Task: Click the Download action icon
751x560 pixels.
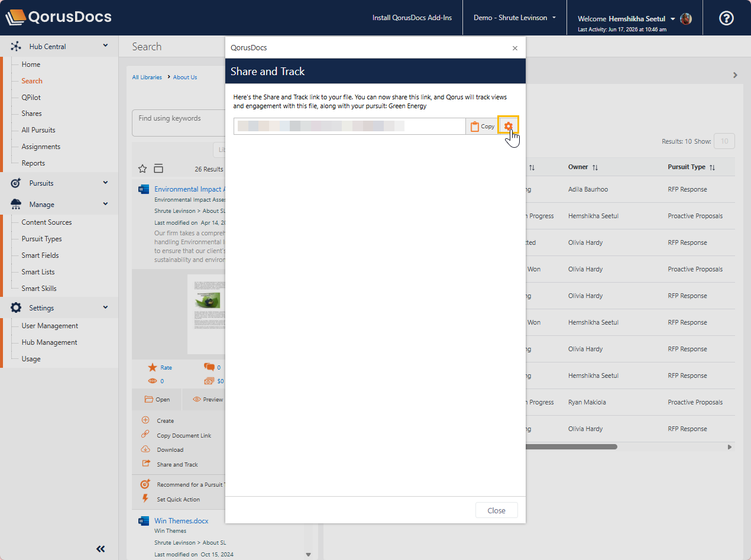Action: coord(145,449)
